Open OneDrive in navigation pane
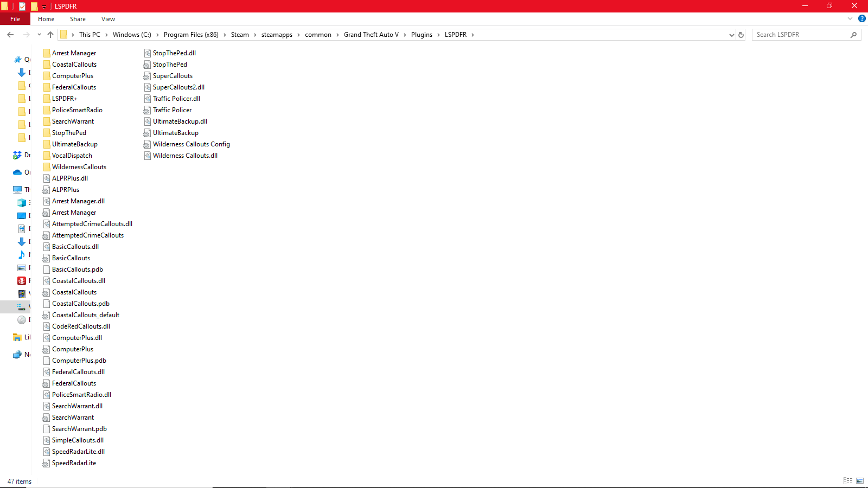Screen dimensions: 868x488 pyautogui.click(x=22, y=172)
